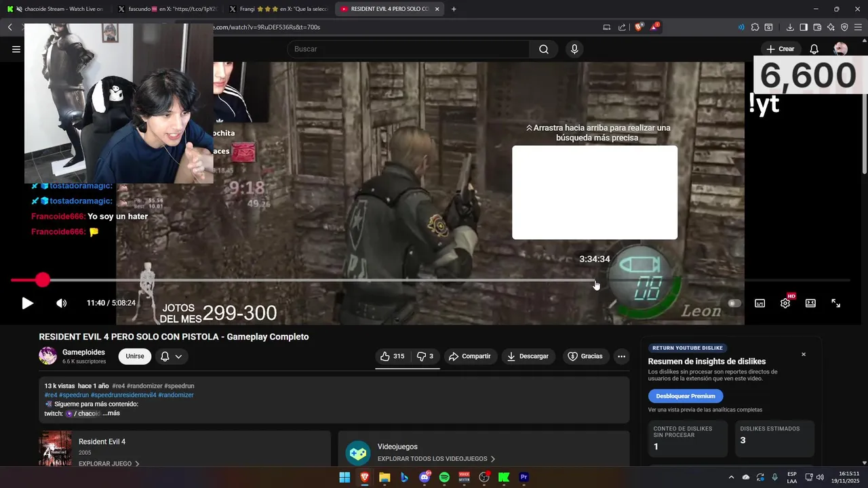This screenshot has height=488, width=868.
Task: Open Brave Rewards triangle icon
Action: tap(654, 27)
